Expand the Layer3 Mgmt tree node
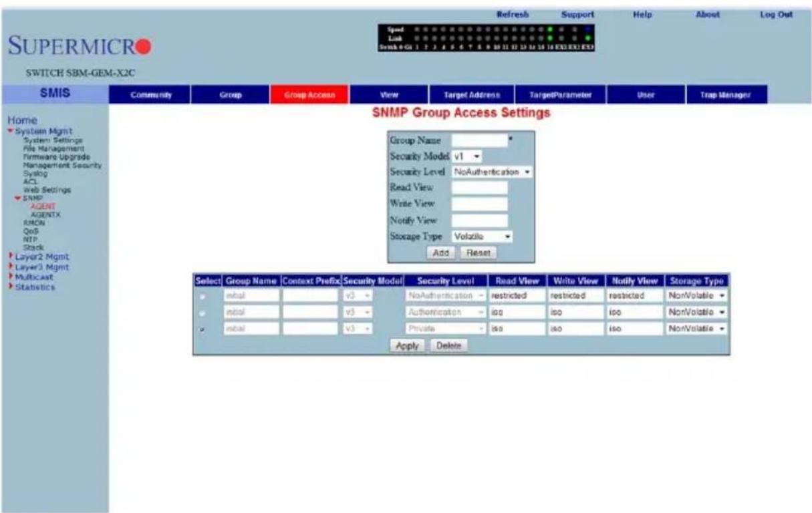The width and height of the screenshot is (812, 513). (9, 268)
